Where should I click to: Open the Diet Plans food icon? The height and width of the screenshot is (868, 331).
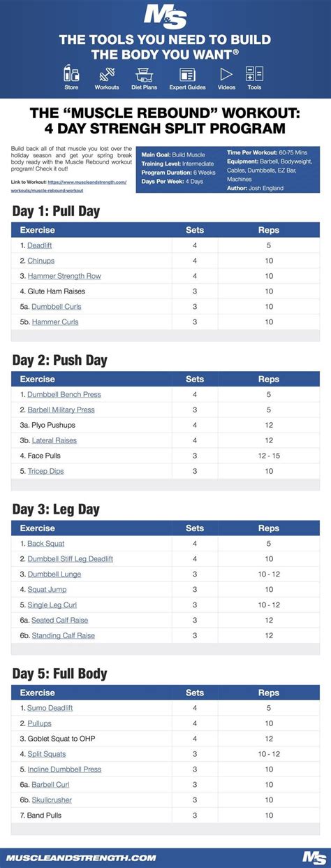click(x=145, y=73)
